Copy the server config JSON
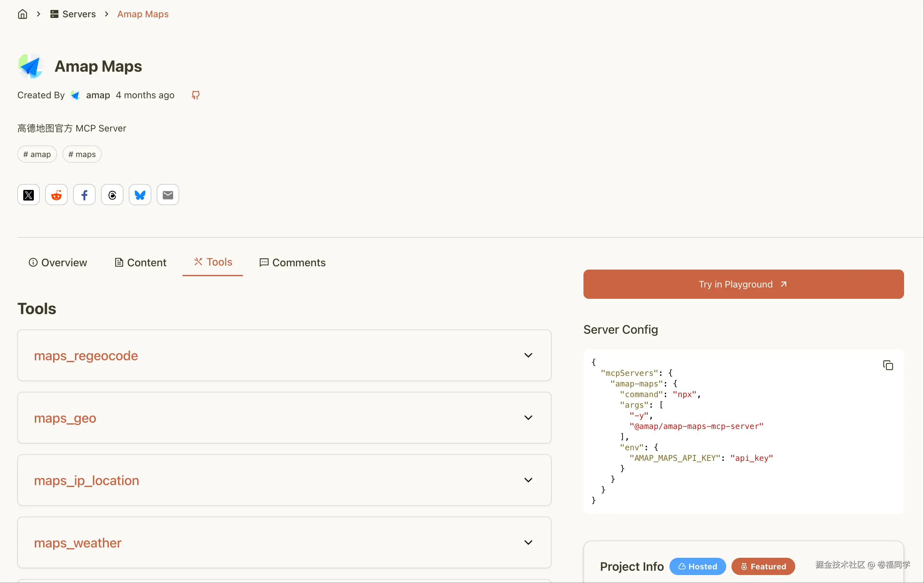This screenshot has height=583, width=924. click(887, 365)
